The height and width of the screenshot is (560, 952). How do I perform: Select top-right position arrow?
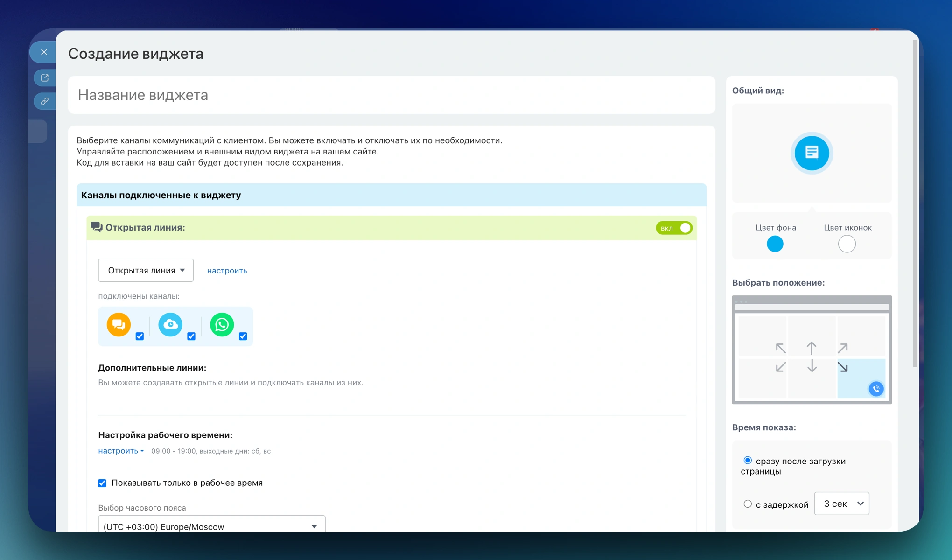coord(842,348)
